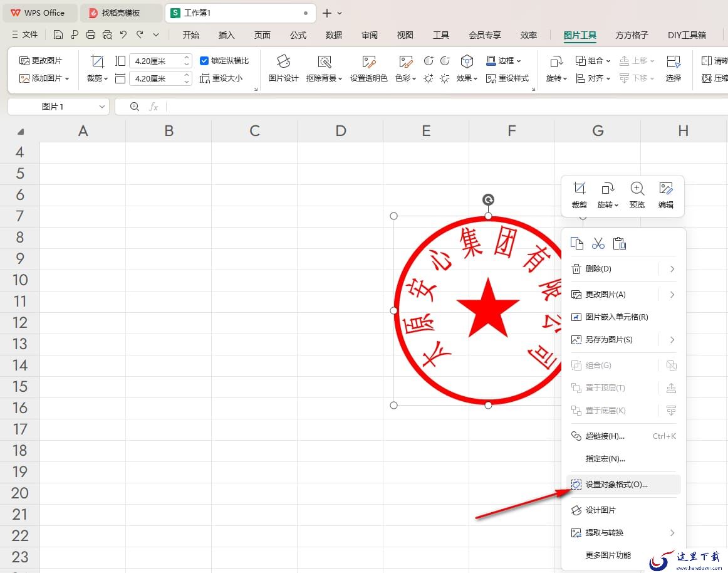Expand the 色彩 color dropdown
728x573 pixels.
click(413, 78)
